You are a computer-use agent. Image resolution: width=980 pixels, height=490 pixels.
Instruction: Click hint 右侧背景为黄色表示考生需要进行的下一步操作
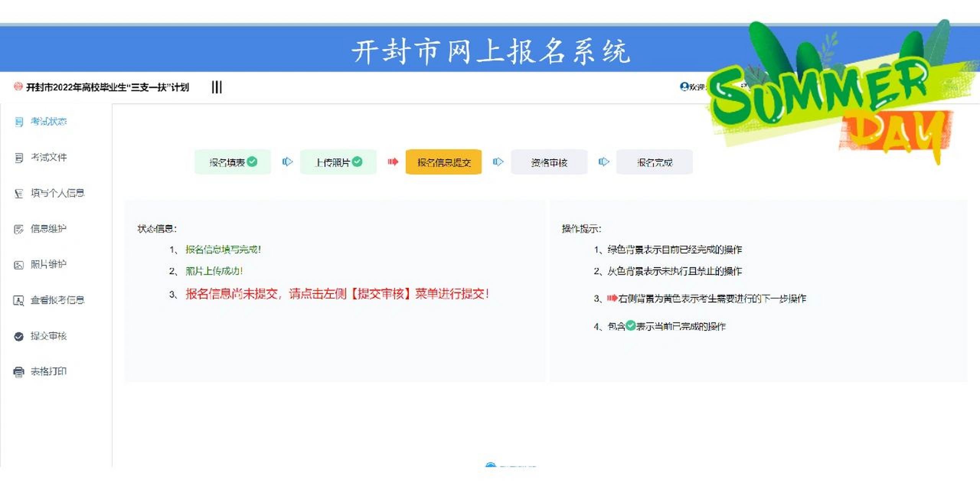[x=712, y=299]
